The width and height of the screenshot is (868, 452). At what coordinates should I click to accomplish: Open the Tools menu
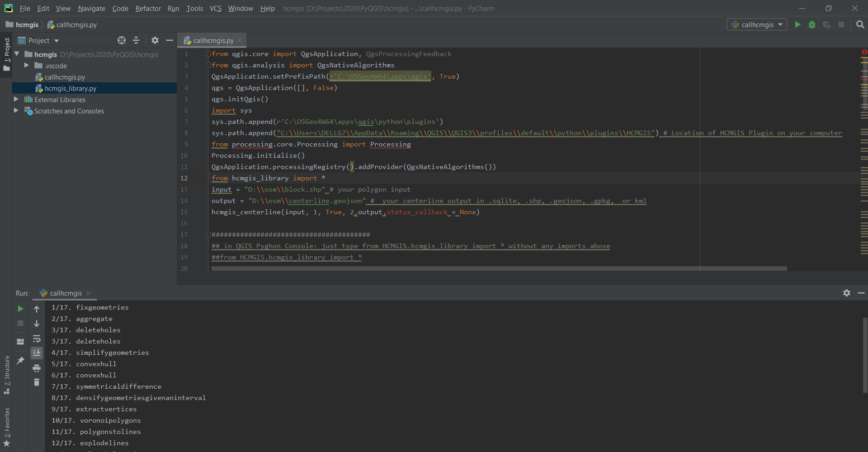pos(195,8)
